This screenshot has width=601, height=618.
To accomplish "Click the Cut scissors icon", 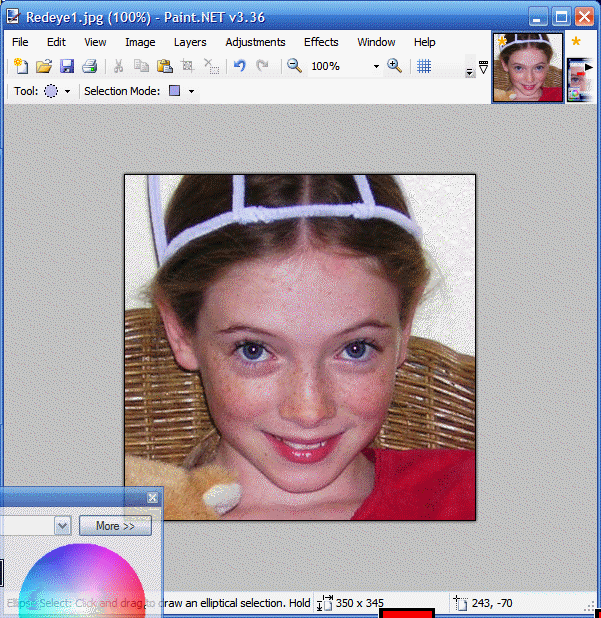I will click(x=118, y=66).
